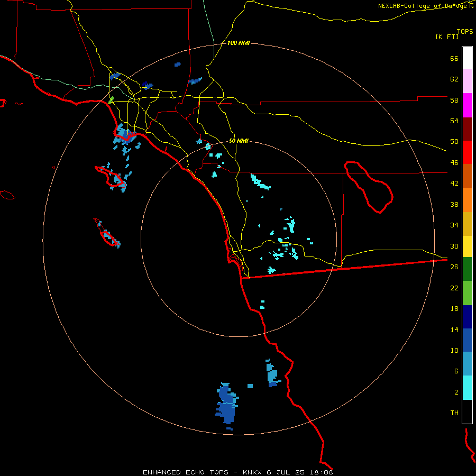Click the white swatch in the tops scale
This screenshot has width=476, height=476.
tap(467, 58)
